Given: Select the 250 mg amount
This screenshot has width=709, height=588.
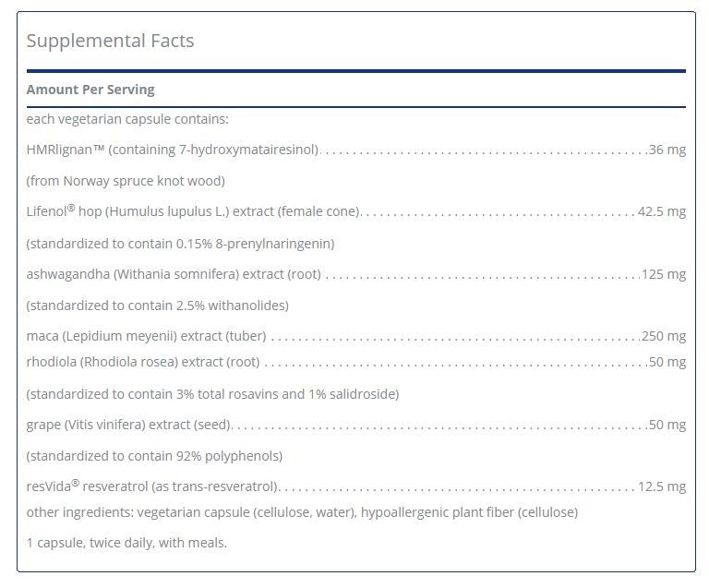Looking at the screenshot, I should [x=664, y=336].
